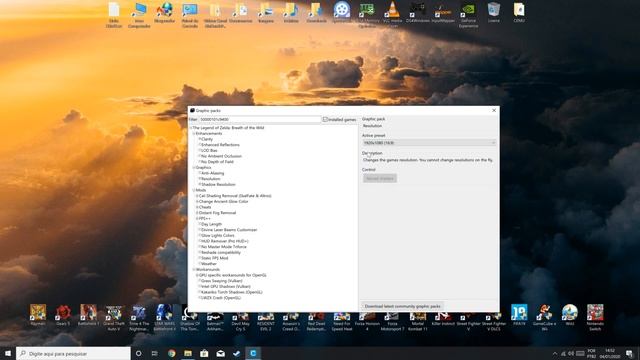Launch the Gears 5 desktop shortcut
The image size is (640, 360).
point(63,315)
